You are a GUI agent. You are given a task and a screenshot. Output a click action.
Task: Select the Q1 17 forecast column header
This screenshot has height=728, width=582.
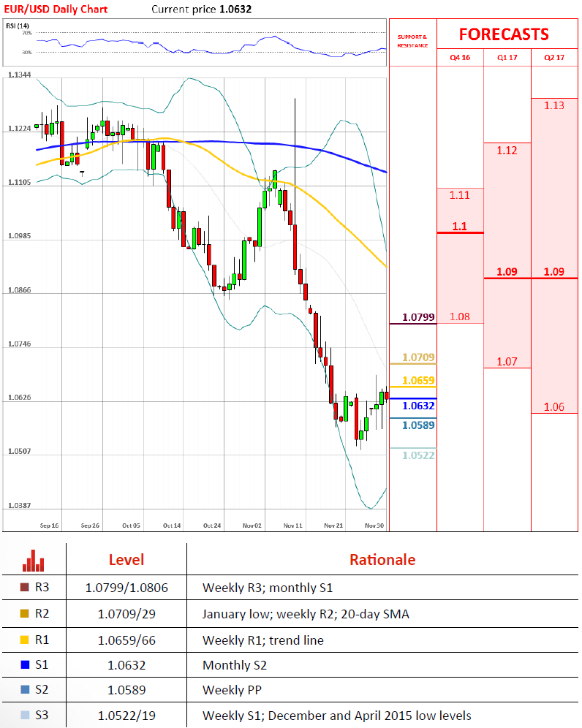(507, 58)
